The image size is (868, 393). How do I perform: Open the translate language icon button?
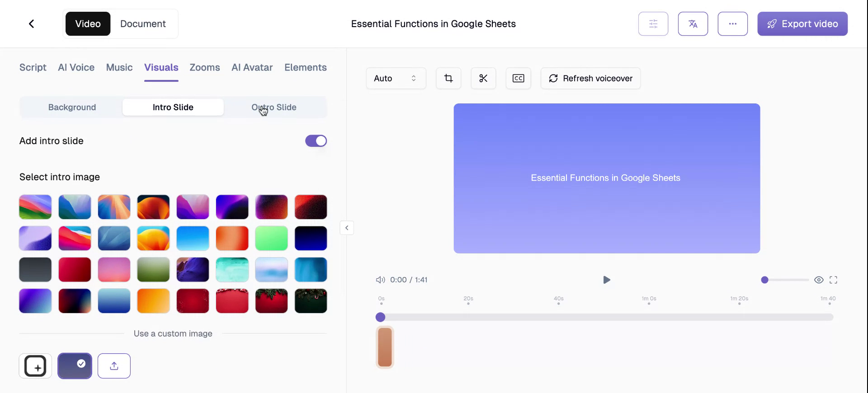[693, 24]
